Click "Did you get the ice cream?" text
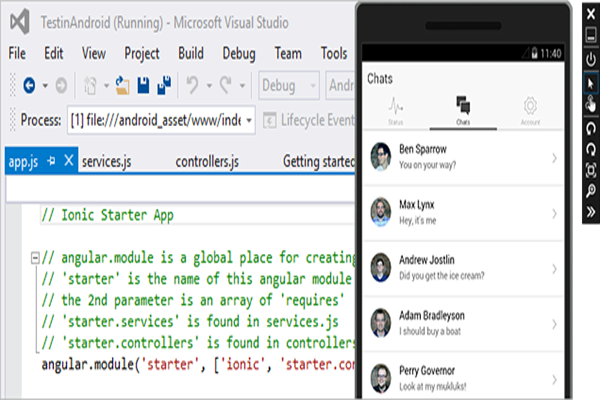Screen dimensions: 600x400 pyautogui.click(x=442, y=276)
